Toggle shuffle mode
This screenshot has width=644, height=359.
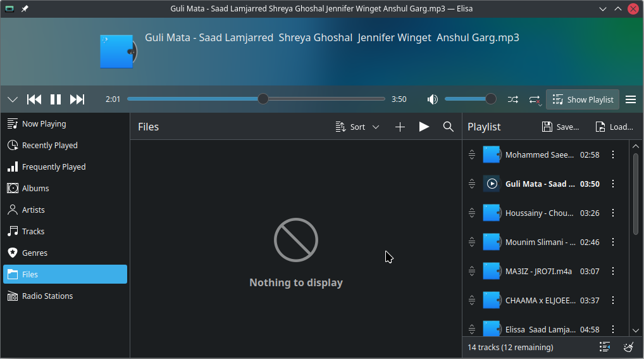[x=512, y=99]
